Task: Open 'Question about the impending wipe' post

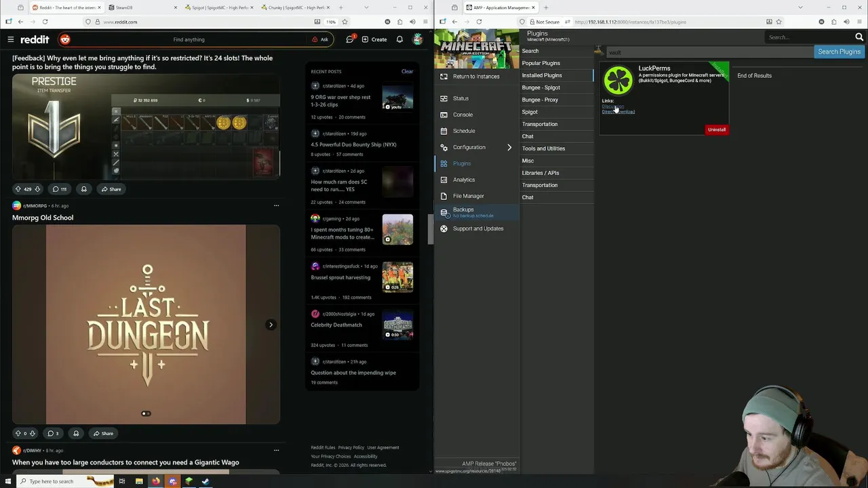Action: click(x=353, y=373)
